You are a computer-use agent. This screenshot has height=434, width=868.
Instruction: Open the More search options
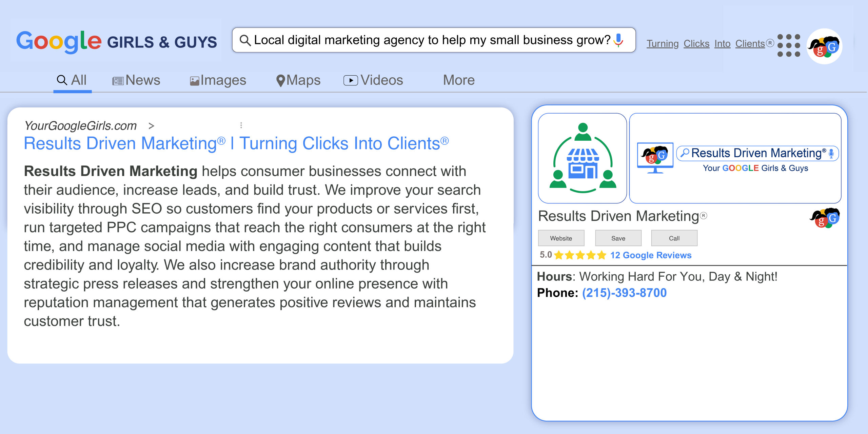click(x=459, y=80)
